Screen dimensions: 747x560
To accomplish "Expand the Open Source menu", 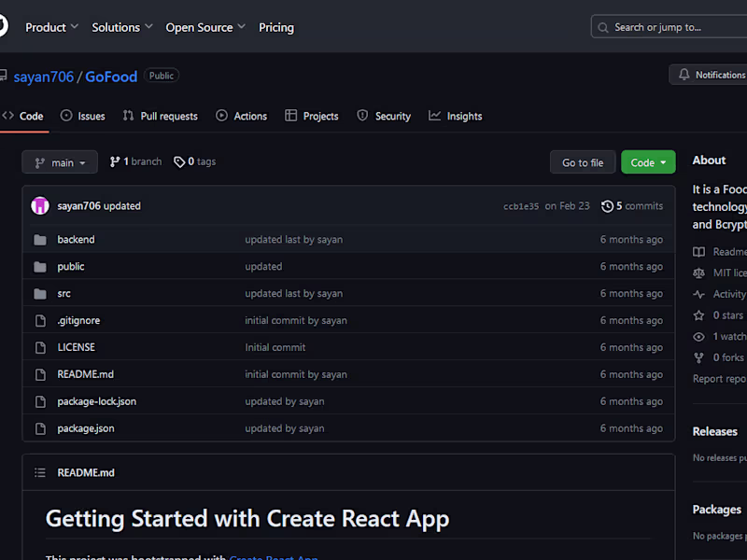I will coord(205,27).
